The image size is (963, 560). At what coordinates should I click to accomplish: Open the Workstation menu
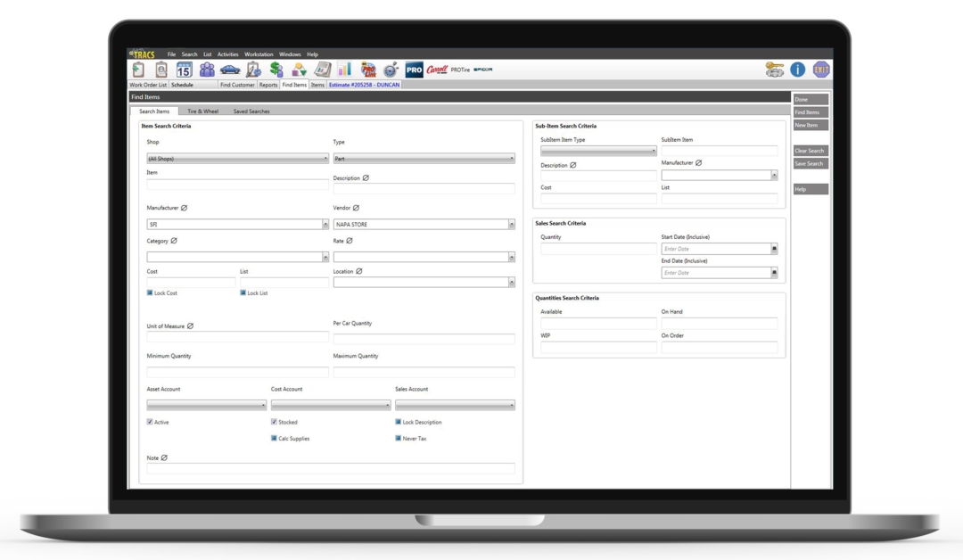coord(259,54)
